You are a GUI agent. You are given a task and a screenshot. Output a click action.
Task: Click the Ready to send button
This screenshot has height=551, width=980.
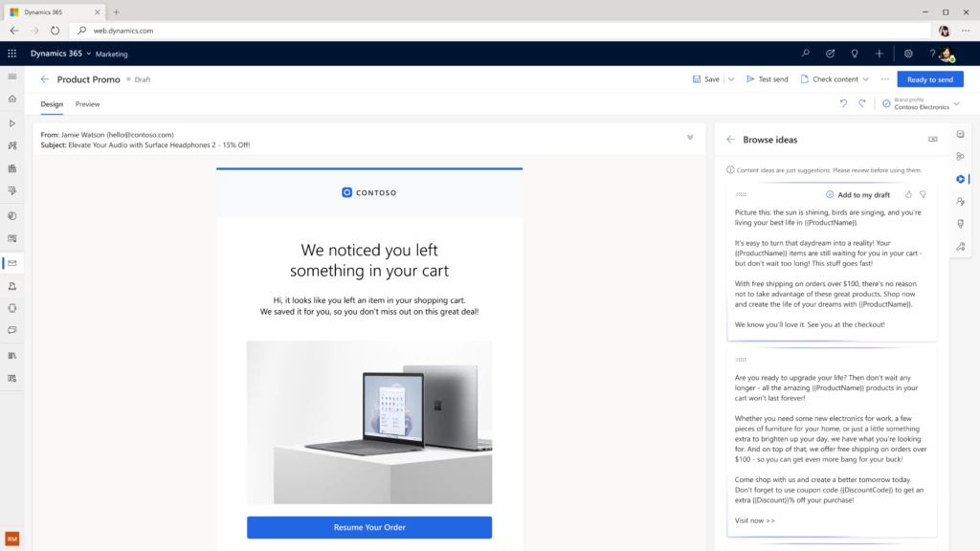(929, 79)
